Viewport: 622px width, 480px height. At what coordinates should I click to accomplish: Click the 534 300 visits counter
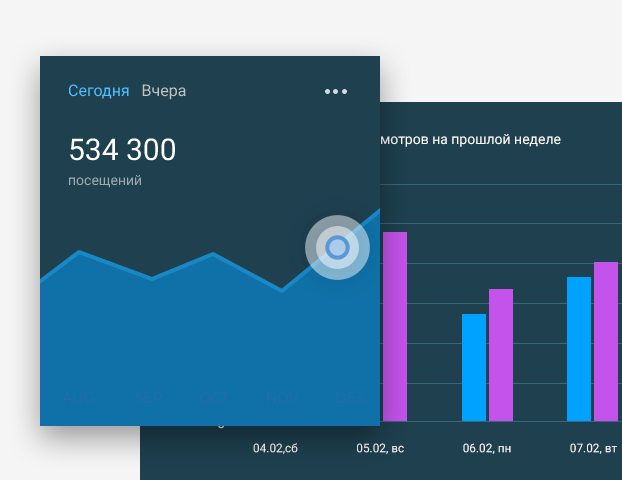(x=122, y=151)
